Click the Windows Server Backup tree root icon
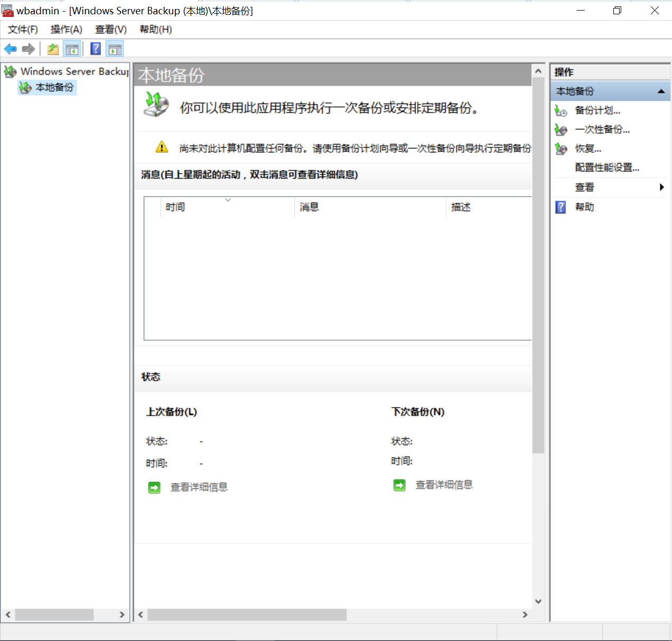Image resolution: width=672 pixels, height=641 pixels. (10, 71)
